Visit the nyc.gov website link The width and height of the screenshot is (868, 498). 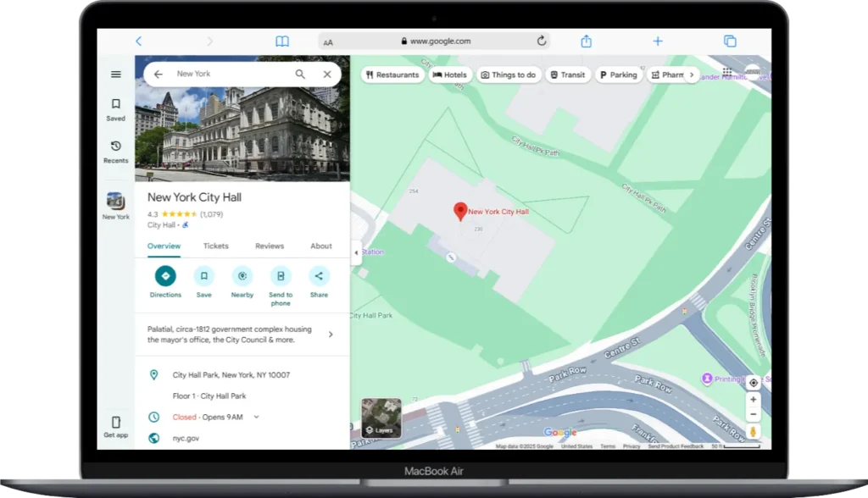point(185,439)
